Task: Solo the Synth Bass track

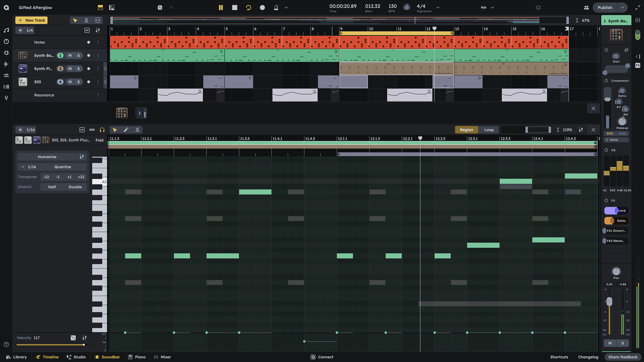Action: pos(78,55)
